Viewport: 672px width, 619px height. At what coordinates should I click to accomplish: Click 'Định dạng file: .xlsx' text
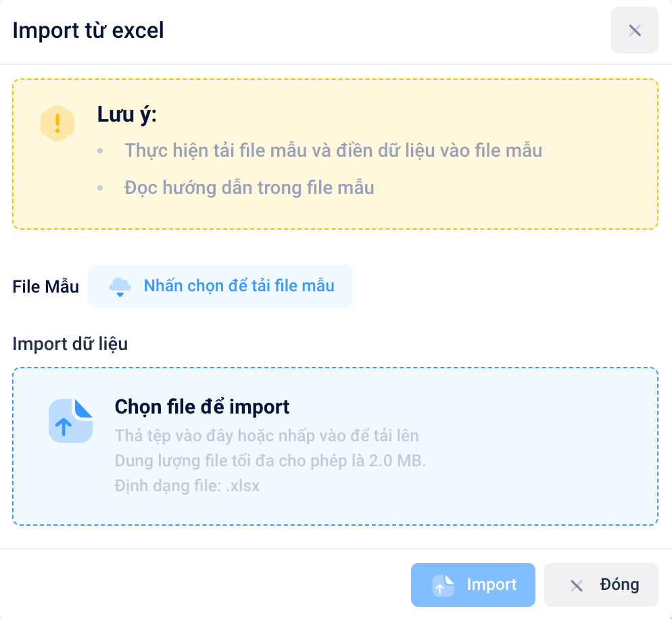tap(187, 486)
